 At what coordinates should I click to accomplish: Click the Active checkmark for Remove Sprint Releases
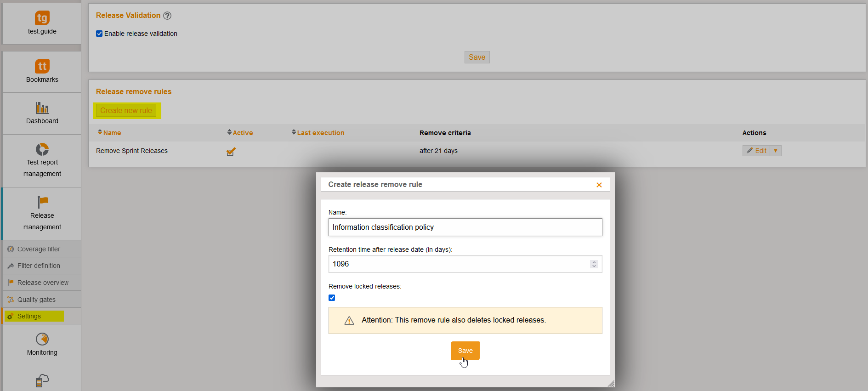point(231,151)
